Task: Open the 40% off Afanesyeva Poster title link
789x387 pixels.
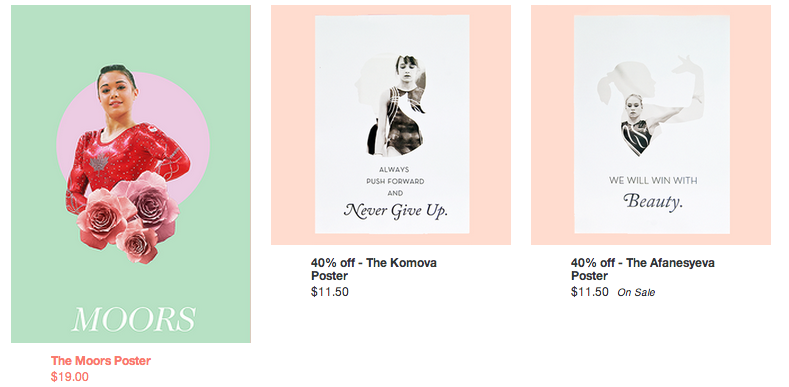Action: tap(643, 269)
